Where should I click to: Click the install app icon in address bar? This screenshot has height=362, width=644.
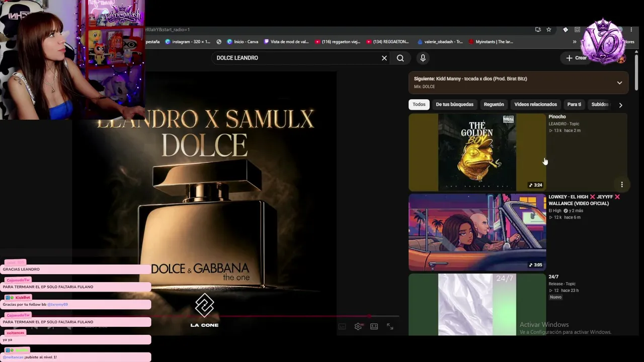[538, 30]
